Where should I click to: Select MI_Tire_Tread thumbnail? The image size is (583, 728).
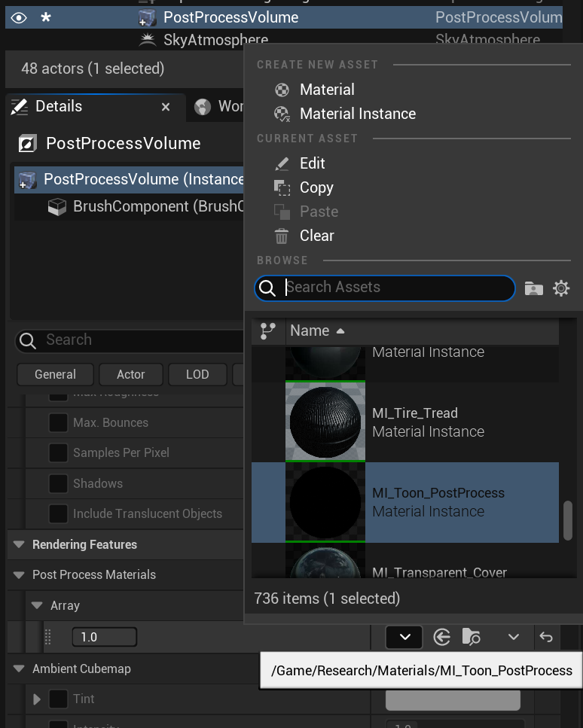(325, 422)
